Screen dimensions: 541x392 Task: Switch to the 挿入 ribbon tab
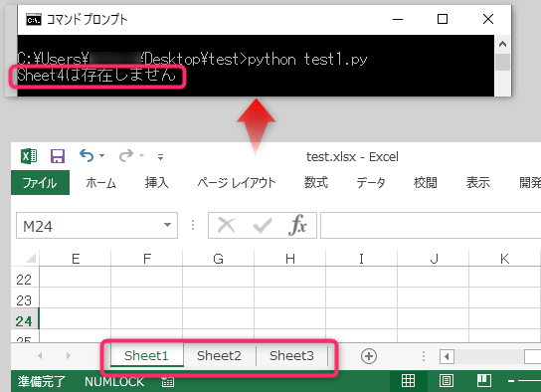[157, 182]
